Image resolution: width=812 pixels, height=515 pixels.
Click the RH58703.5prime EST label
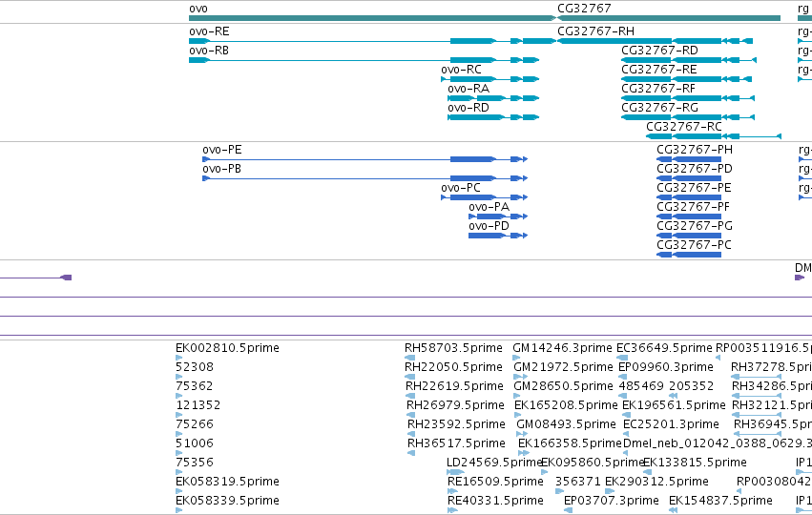coord(453,348)
